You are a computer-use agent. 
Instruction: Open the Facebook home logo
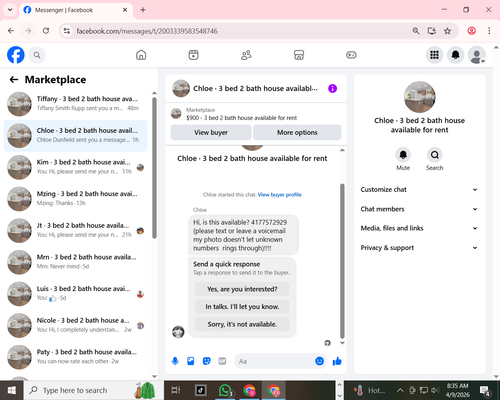[x=16, y=55]
